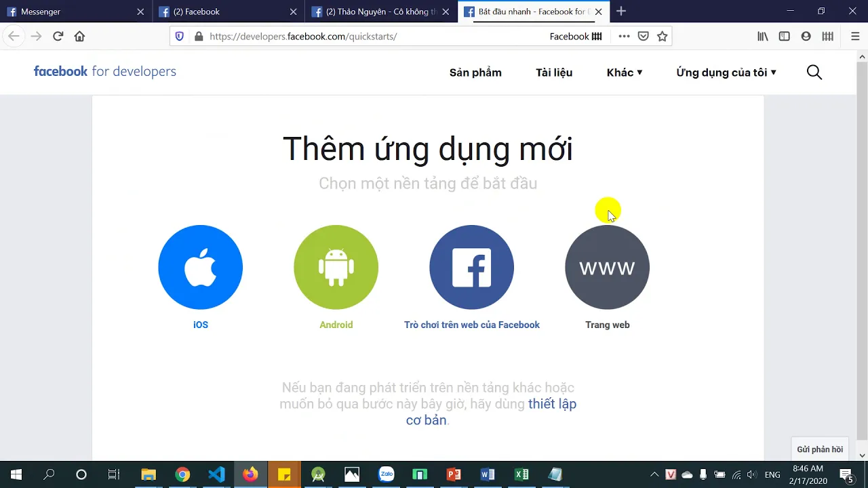Go to the Firefox home page icon
The image size is (868, 488).
click(79, 37)
